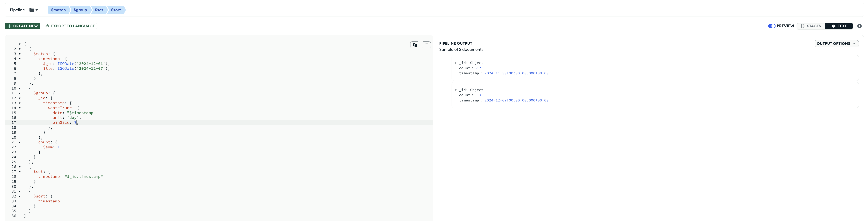Click the code brackets icon in Text

pos(833,26)
